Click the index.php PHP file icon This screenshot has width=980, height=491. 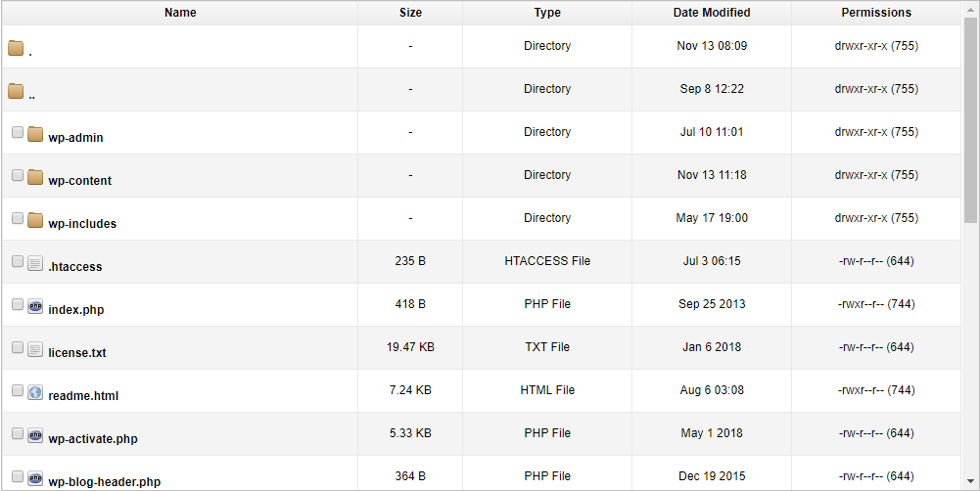35,306
